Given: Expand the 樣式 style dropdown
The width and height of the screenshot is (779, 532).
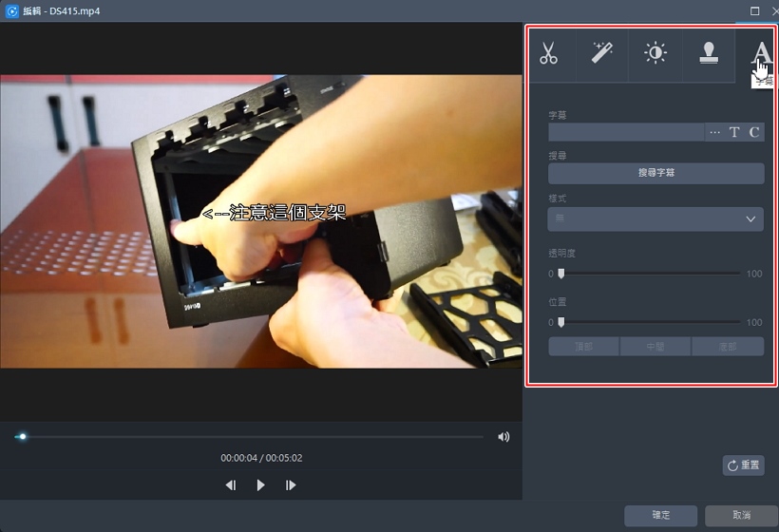Looking at the screenshot, I should point(655,219).
